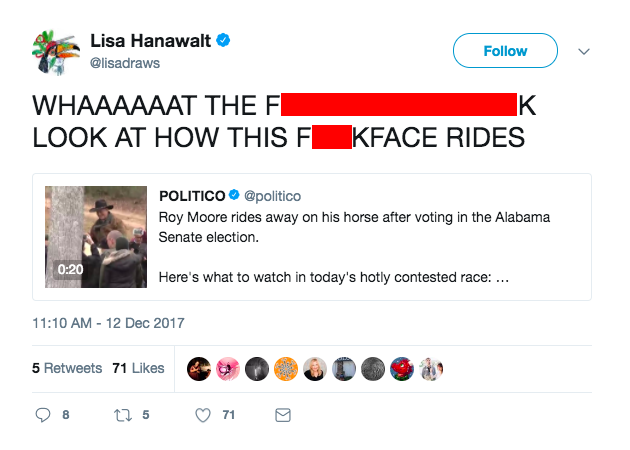View the 5 Retweets list
The image size is (630, 450).
coord(67,368)
